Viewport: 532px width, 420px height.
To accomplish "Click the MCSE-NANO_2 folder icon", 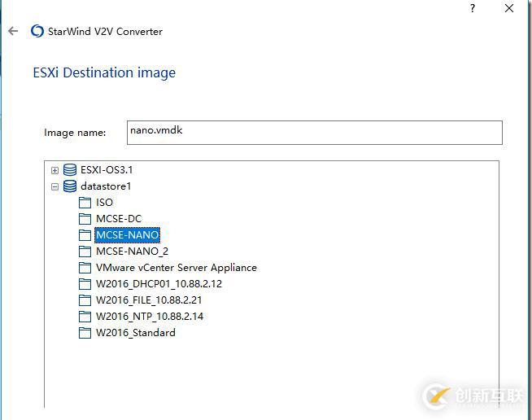I will pos(85,252).
